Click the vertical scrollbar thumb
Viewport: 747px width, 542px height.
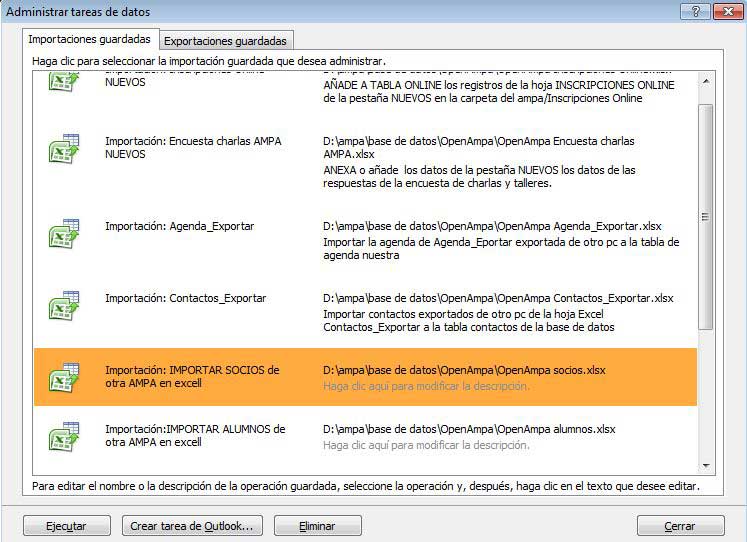[706, 215]
